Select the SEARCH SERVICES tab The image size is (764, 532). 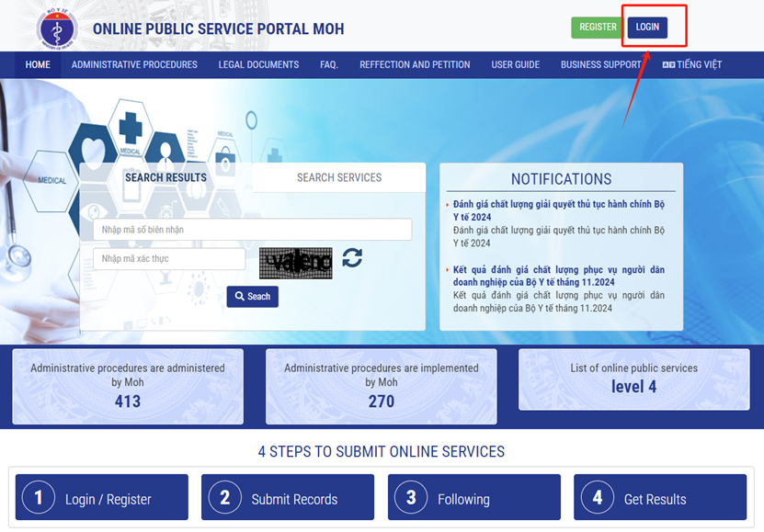[339, 177]
